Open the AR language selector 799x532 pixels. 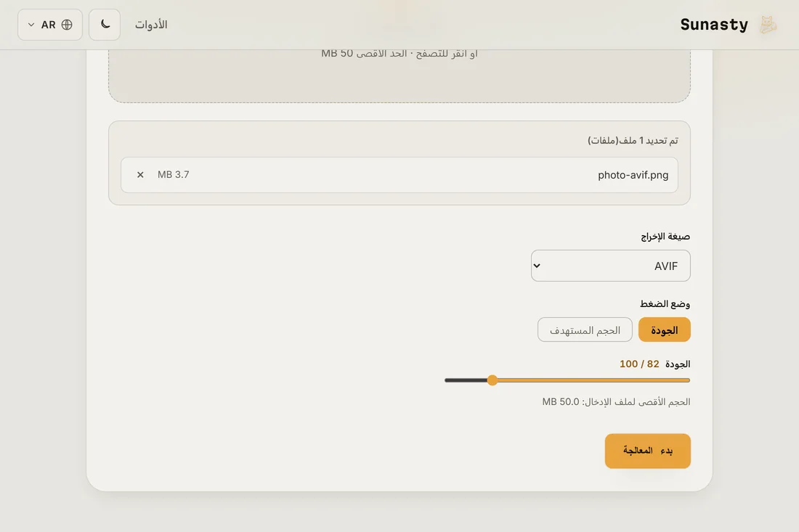click(x=50, y=25)
